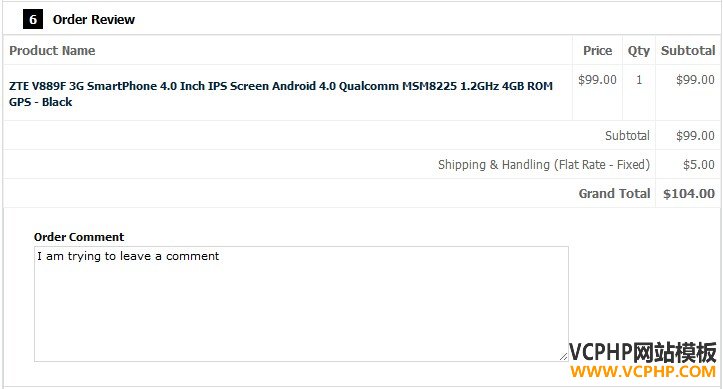Click the Order Comment label
This screenshot has width=723, height=389.
[79, 237]
